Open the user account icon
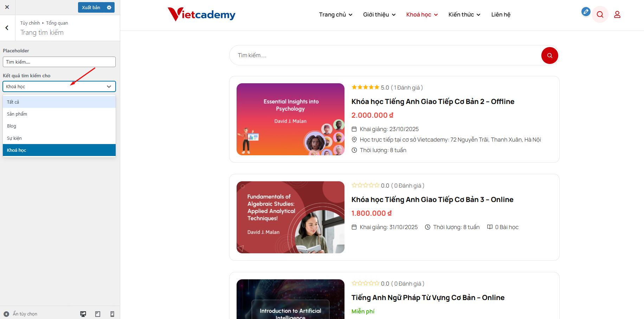 [617, 14]
